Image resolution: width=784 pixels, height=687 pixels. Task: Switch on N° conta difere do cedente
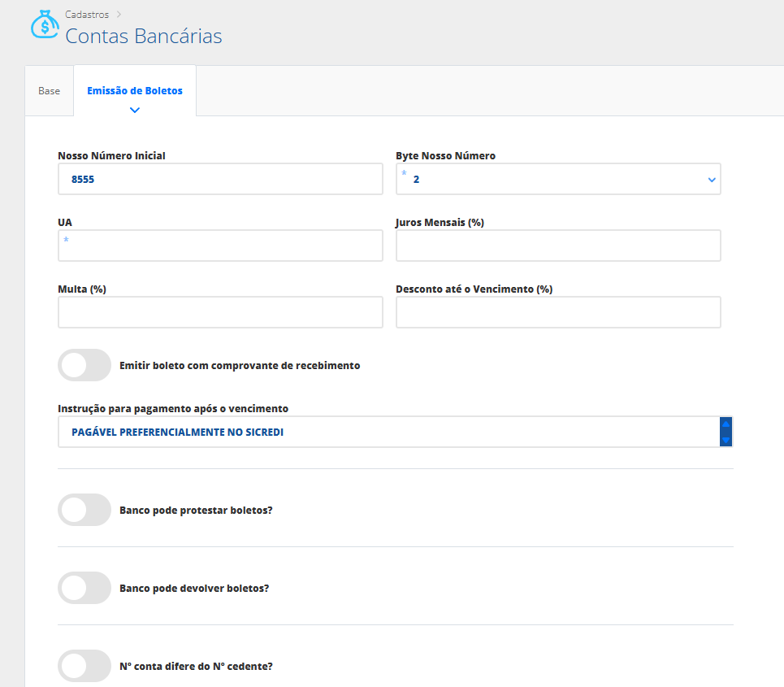[x=84, y=666]
